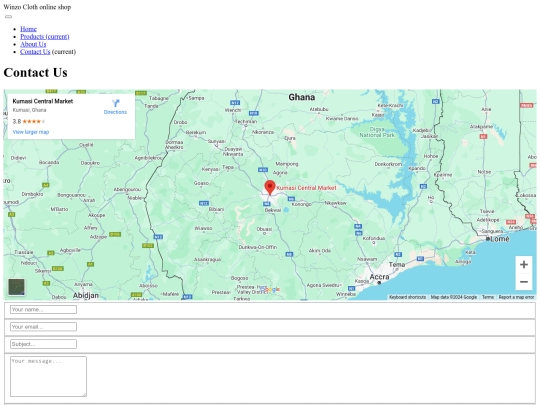Viewport: 540px width, 405px height.
Task: Focus the Your email field
Action: pyautogui.click(x=43, y=327)
